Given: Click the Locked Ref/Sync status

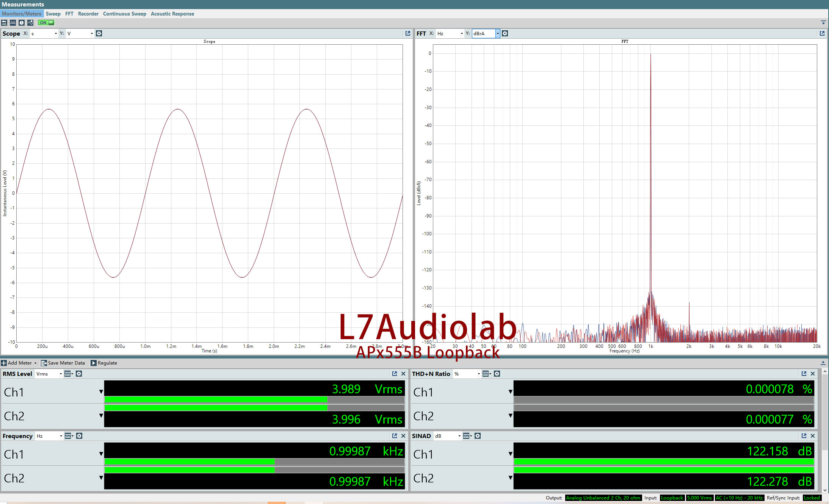Looking at the screenshot, I should tap(812, 498).
